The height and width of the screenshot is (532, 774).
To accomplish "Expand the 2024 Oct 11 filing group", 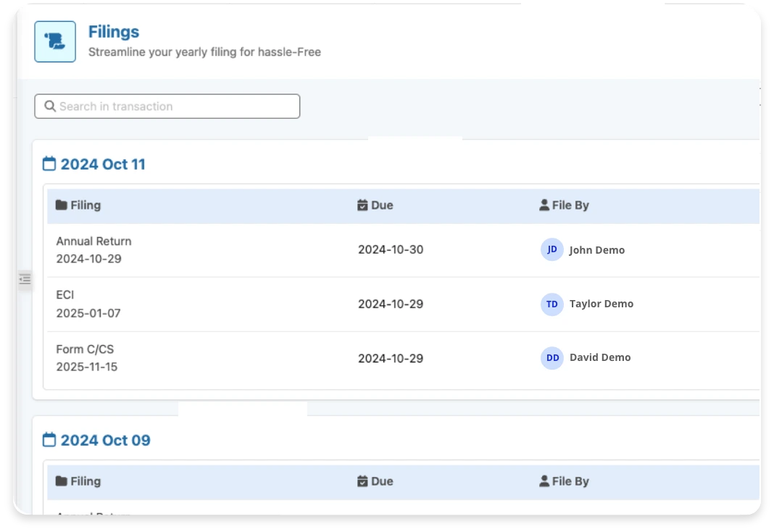I will pyautogui.click(x=102, y=164).
